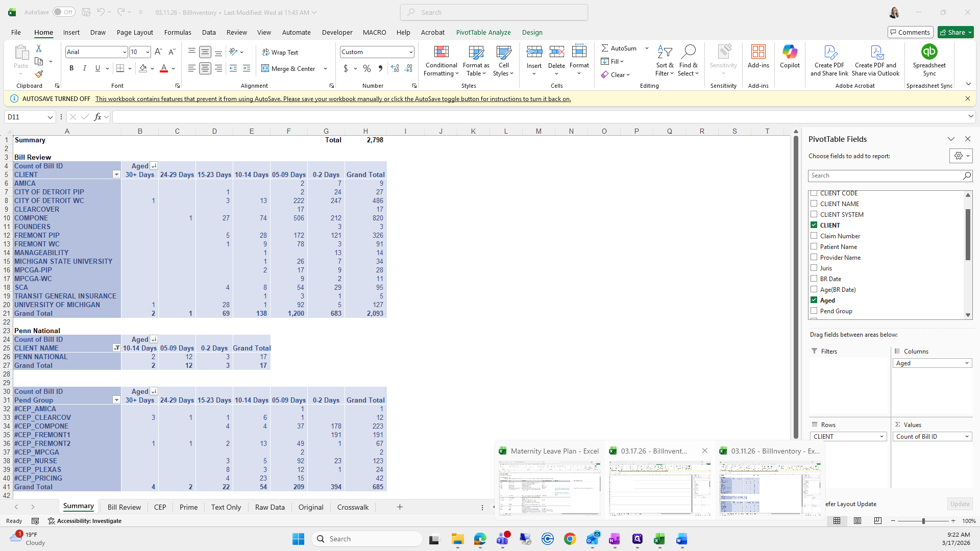Viewport: 980px width, 551px height.
Task: Toggle the AutoSave switch
Action: point(64,12)
